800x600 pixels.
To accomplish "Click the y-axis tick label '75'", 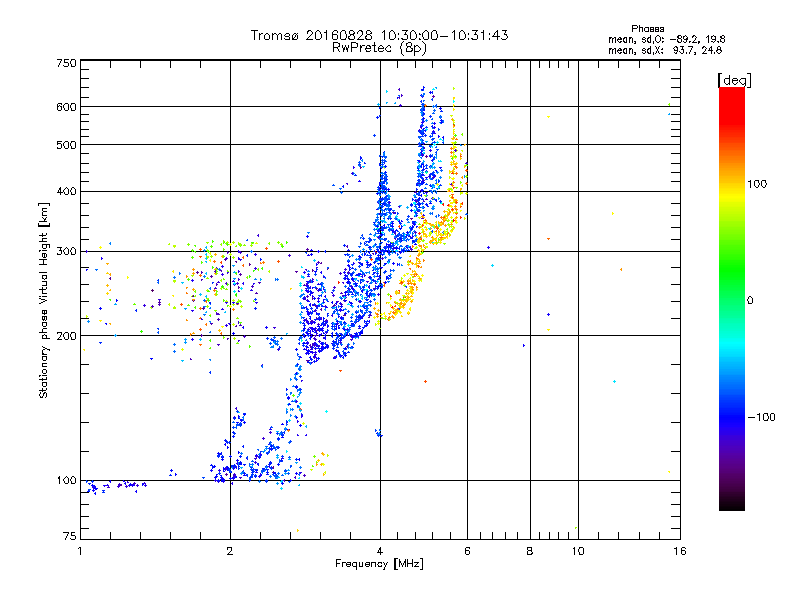I will 70,536.
